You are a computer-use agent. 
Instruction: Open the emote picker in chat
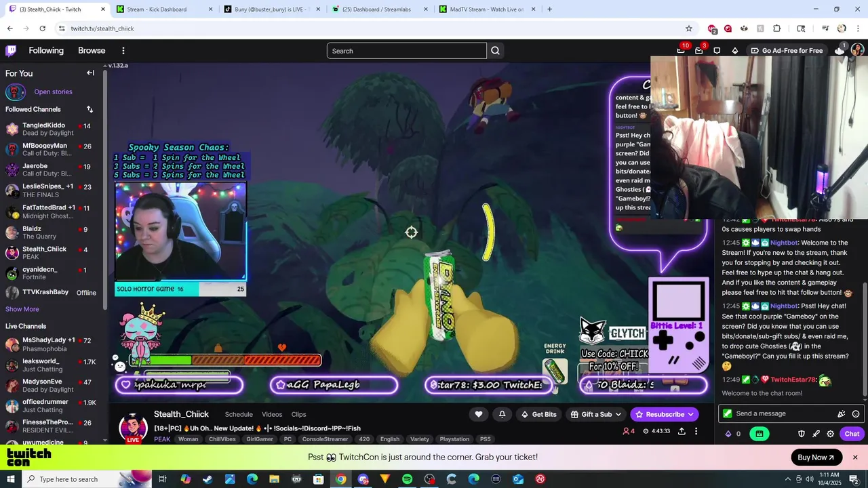856,413
